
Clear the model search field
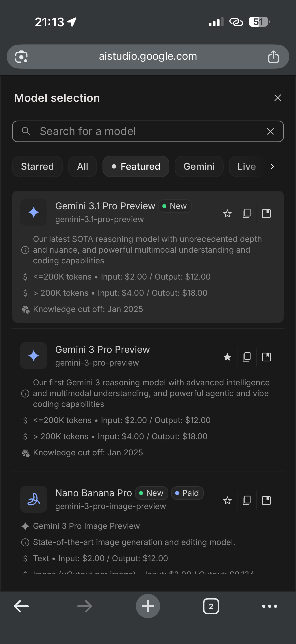pos(270,132)
